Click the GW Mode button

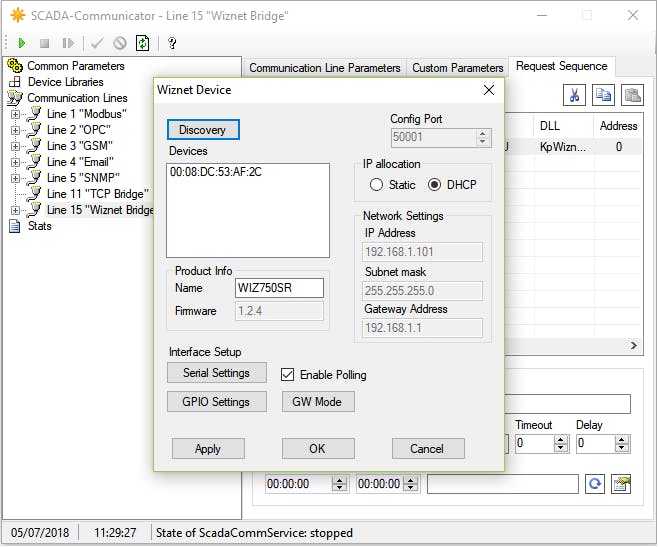coord(318,402)
